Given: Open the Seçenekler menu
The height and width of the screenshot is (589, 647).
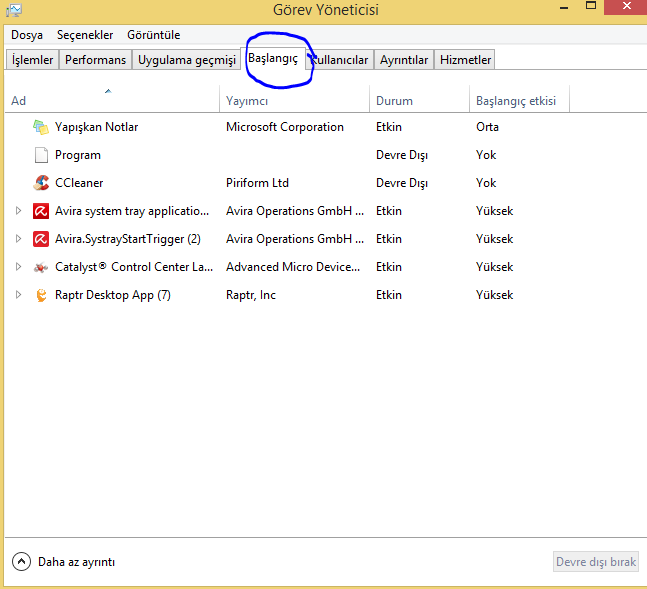Looking at the screenshot, I should click(85, 35).
